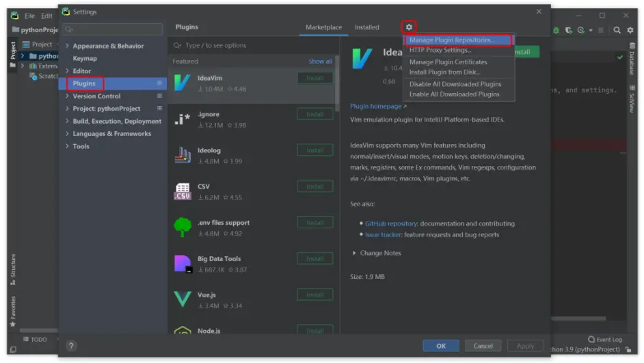Open the TODO tool window
Viewport: 644px width, 363px height.
point(35,340)
